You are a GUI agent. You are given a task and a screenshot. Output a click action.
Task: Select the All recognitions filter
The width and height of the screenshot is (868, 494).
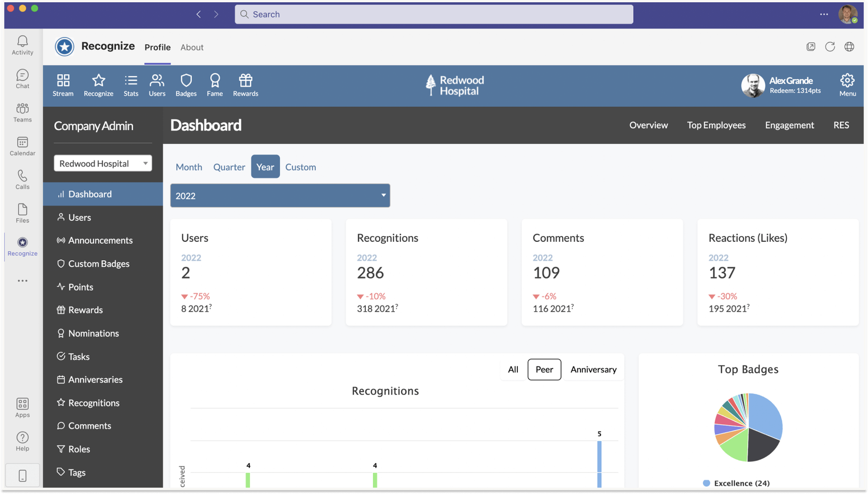[x=513, y=369]
